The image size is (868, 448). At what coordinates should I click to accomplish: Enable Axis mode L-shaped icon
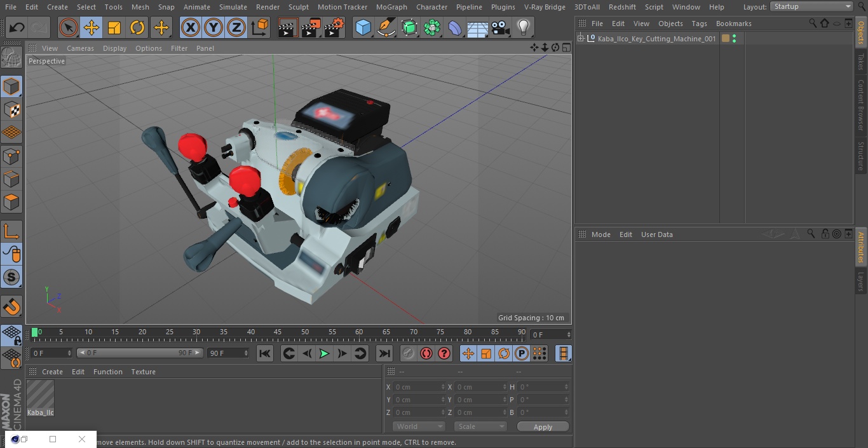11,231
